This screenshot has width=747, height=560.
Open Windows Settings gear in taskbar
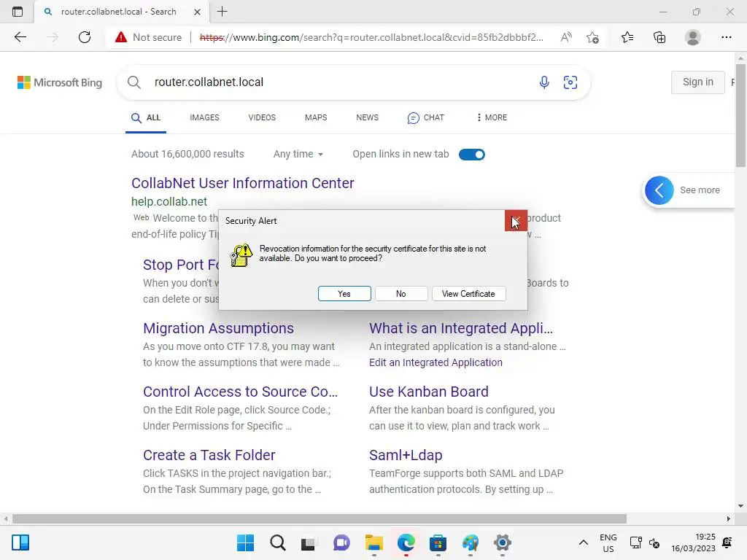tap(502, 542)
